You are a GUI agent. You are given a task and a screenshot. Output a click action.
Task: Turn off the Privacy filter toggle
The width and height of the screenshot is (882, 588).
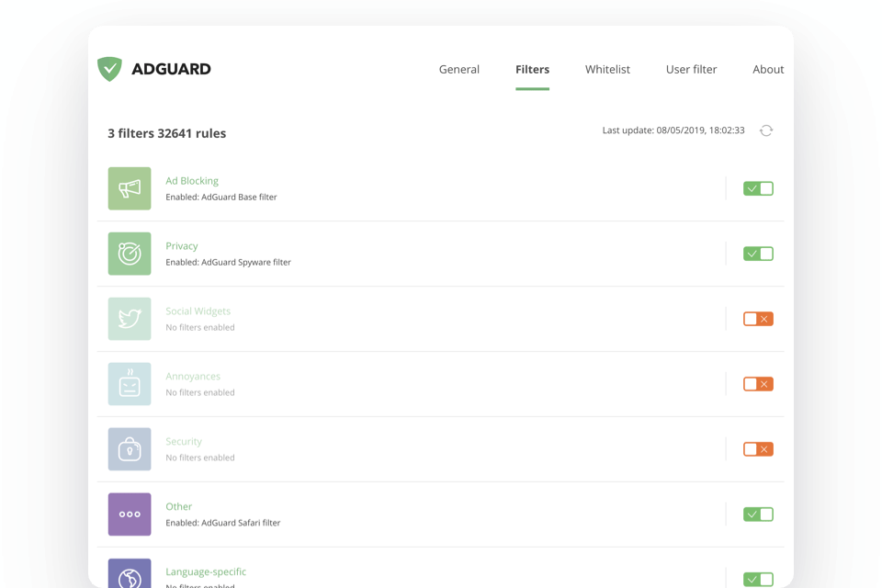[758, 254]
